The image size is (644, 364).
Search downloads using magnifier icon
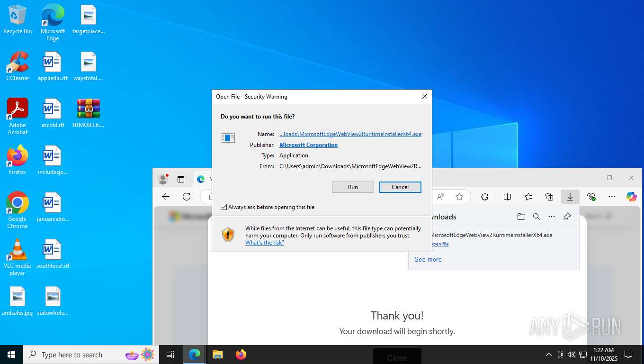coord(537,217)
